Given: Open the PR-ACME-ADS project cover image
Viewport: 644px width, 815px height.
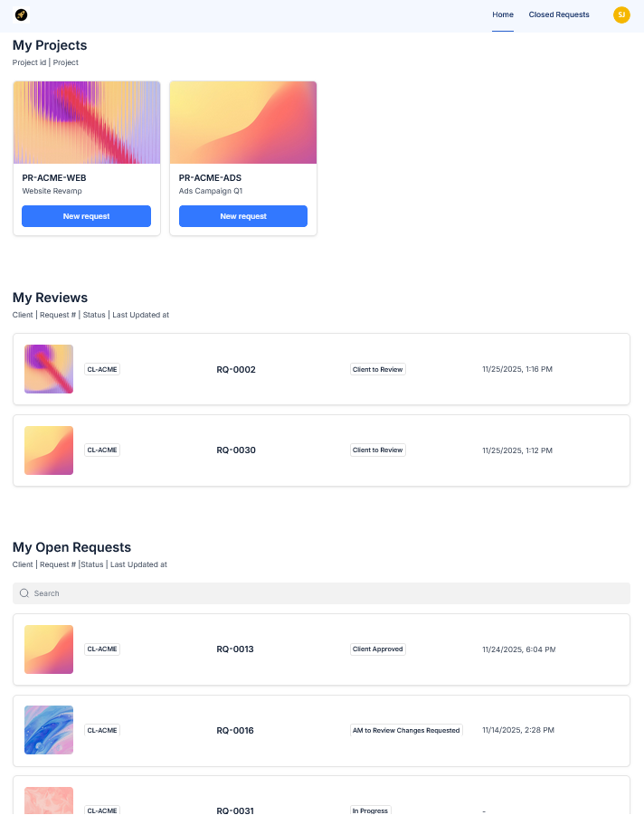Looking at the screenshot, I should pos(243,122).
